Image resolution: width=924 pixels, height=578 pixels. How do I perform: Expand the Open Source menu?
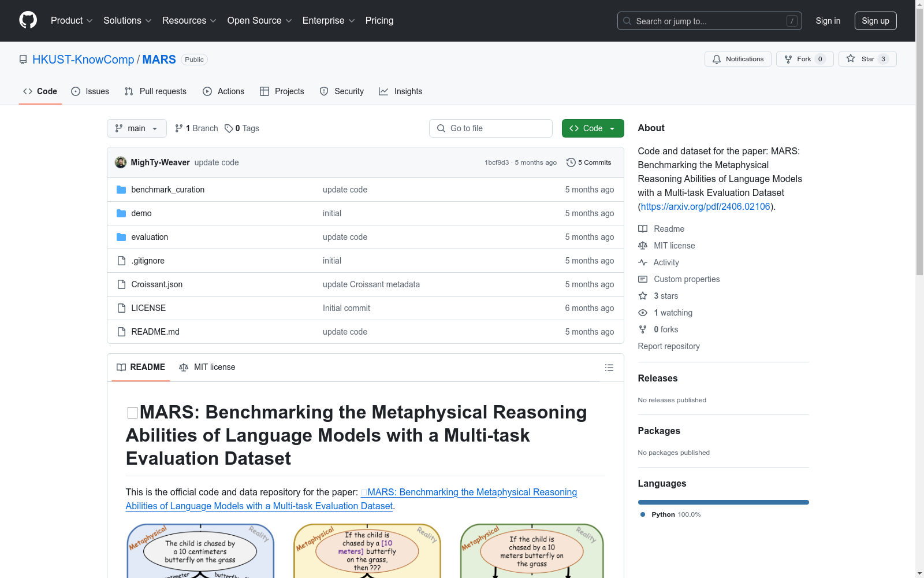pos(260,20)
